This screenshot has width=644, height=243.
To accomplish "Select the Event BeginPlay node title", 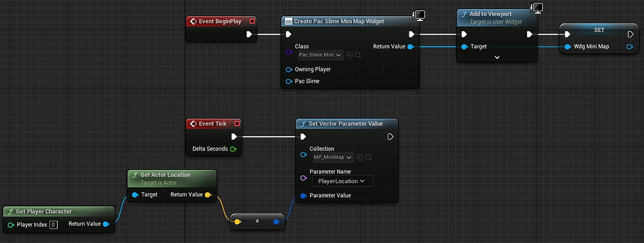I will [220, 21].
